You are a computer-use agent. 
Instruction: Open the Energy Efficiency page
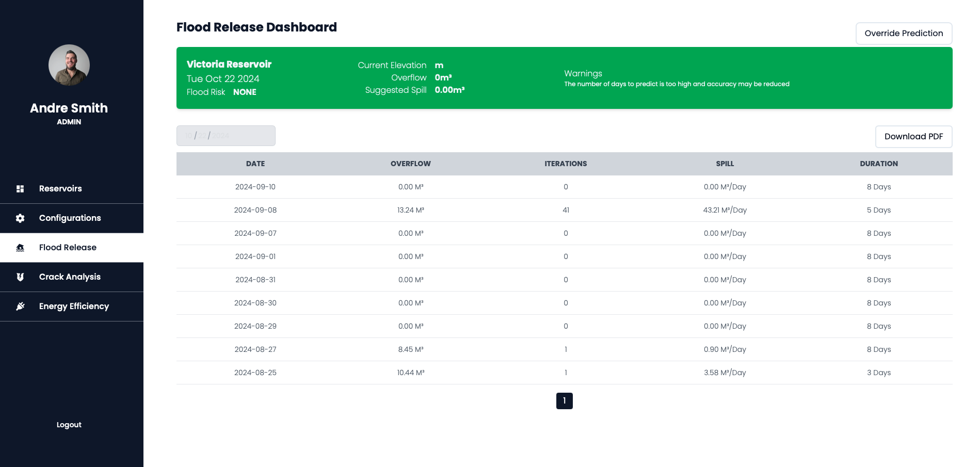[72, 307]
